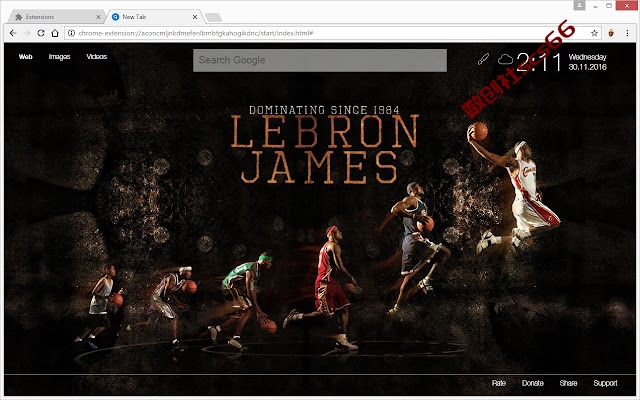Open the paintbrush customization icon
Image resolution: width=640 pixels, height=400 pixels.
coord(483,59)
